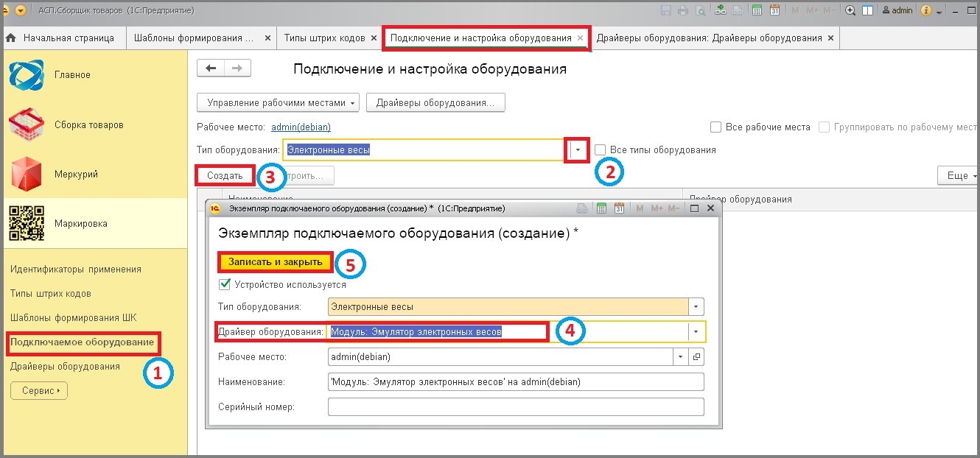Open calendar icon in the dialog title bar
Screen dimensions: 980x458
tap(619, 208)
